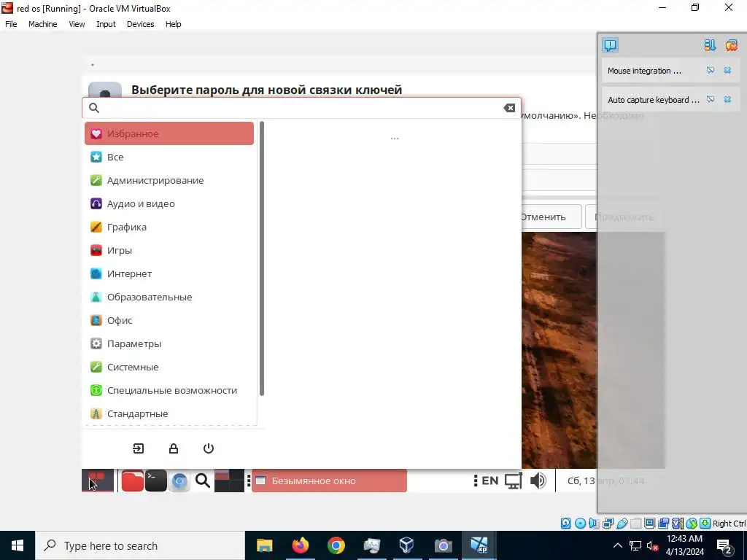Screen dimensions: 747x560
Task: Select the Образовательные category
Action: point(169,297)
